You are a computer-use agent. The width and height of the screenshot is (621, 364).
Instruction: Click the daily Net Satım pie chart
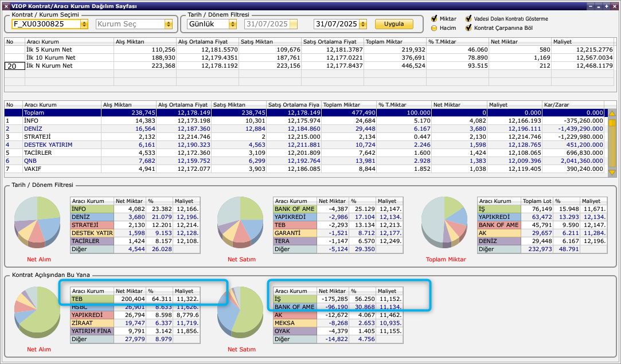[240, 222]
